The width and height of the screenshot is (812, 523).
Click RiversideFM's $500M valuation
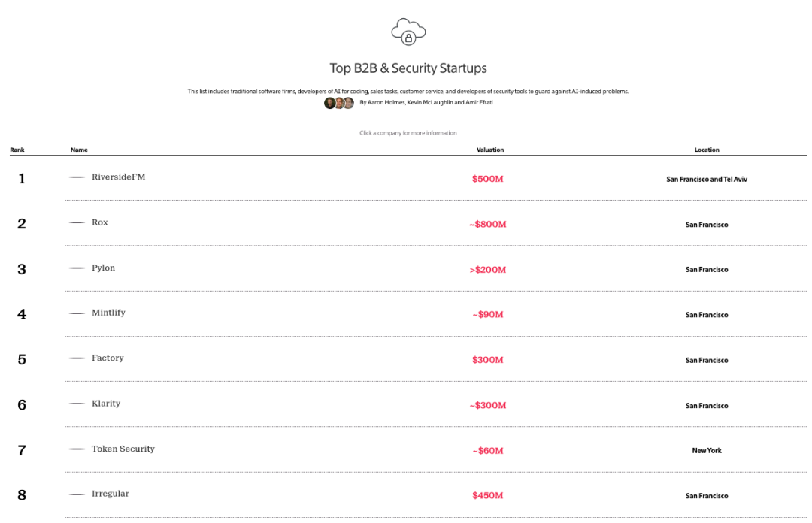point(487,179)
